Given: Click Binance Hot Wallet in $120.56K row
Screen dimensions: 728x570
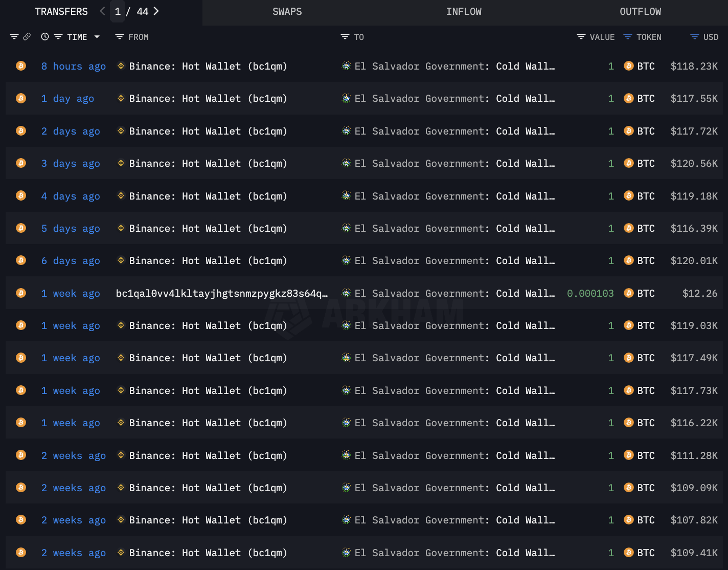Looking at the screenshot, I should 208,163.
